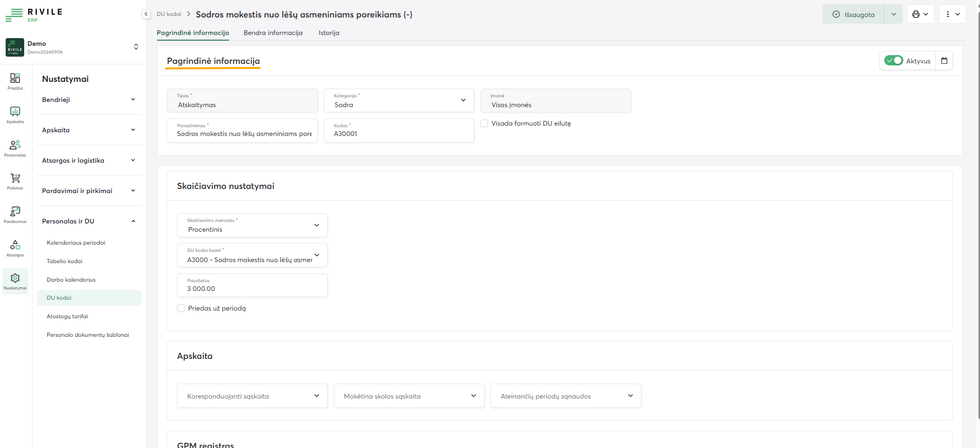Open the three-dot more options menu
The image size is (980, 448).
pyautogui.click(x=952, y=14)
